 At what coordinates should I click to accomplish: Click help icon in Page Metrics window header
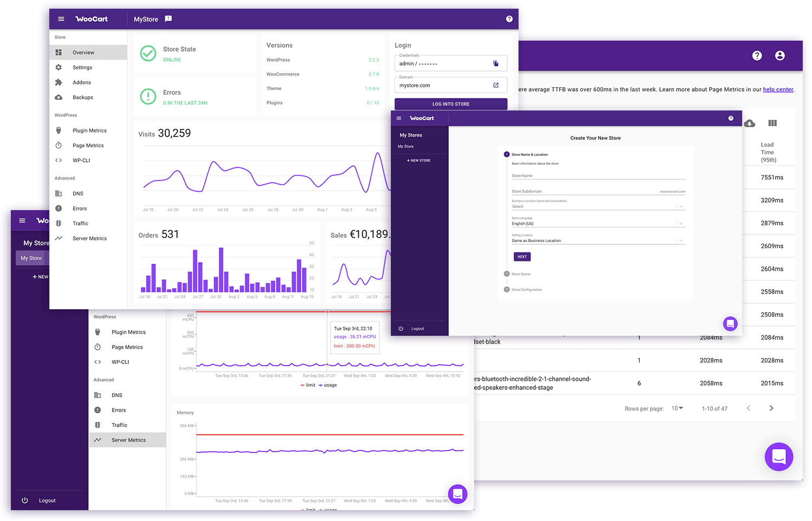pyautogui.click(x=757, y=56)
